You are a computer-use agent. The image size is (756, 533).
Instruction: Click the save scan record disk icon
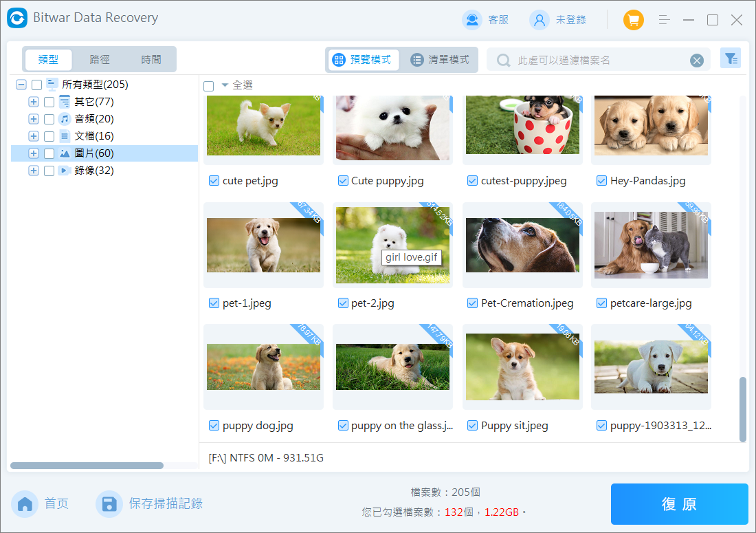tap(109, 504)
